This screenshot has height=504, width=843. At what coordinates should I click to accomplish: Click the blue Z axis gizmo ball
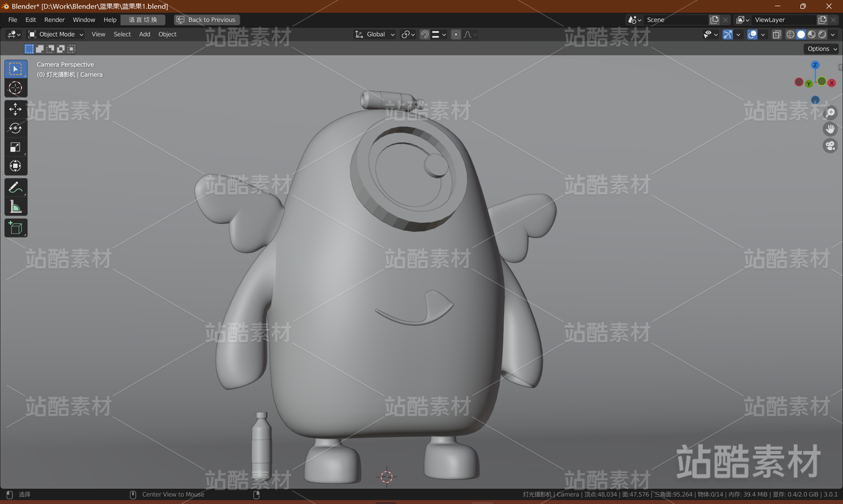point(815,65)
